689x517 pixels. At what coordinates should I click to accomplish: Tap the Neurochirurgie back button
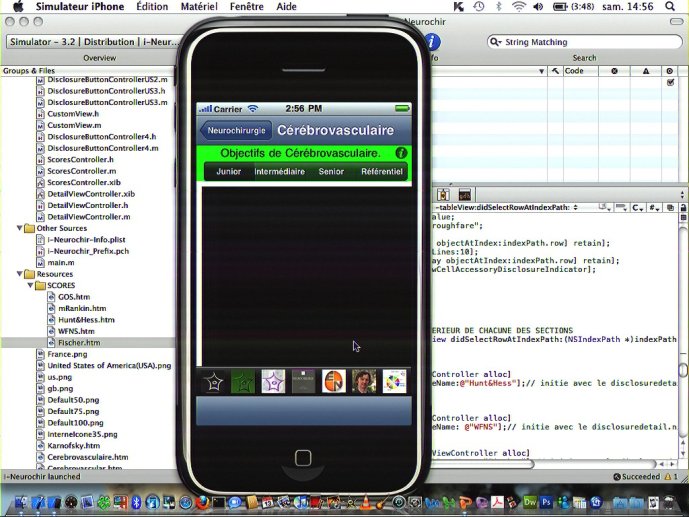236,130
